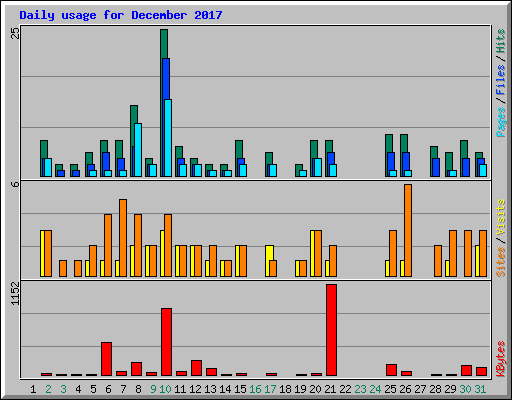Select the red KBytes bar for day 30
Screen dimensions: 512x400
point(466,371)
